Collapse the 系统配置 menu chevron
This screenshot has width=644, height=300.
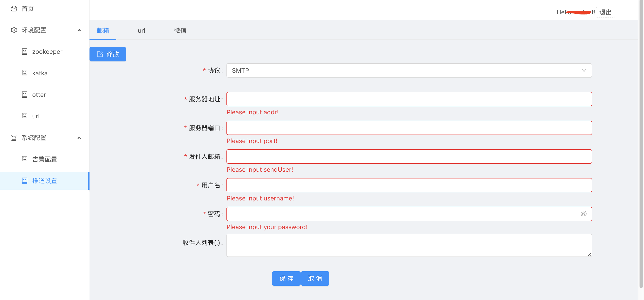tap(79, 138)
